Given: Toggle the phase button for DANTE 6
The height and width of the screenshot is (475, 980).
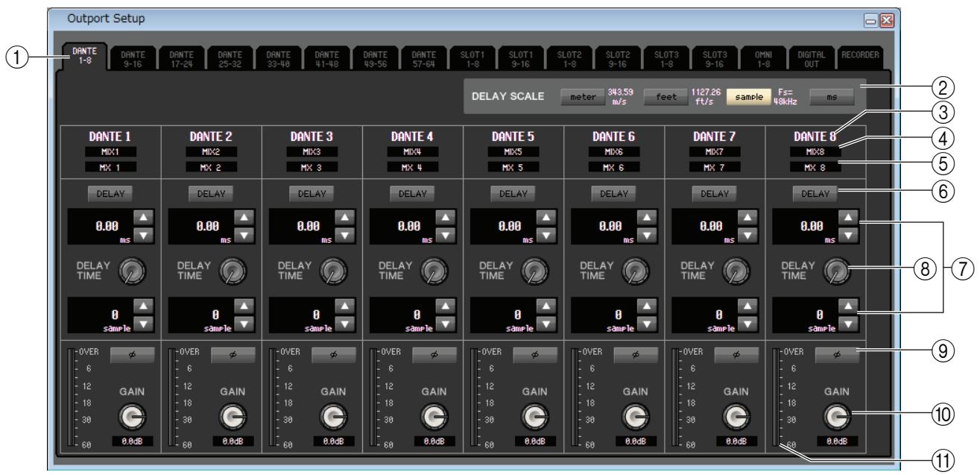Looking at the screenshot, I should click(x=636, y=356).
